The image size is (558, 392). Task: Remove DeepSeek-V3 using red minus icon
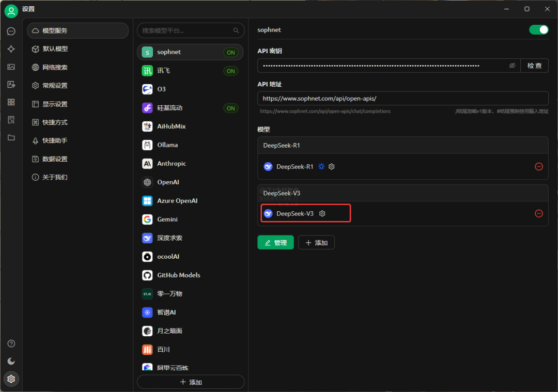(539, 213)
